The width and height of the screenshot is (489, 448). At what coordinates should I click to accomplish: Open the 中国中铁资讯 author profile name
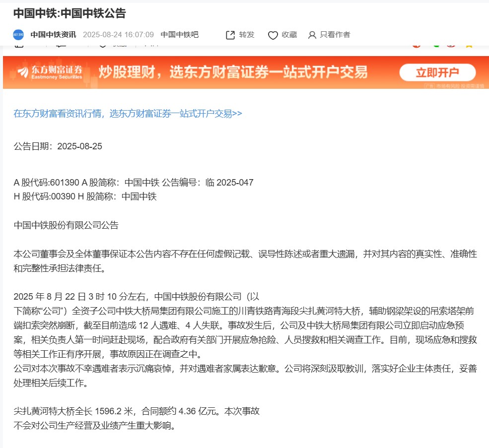click(53, 35)
